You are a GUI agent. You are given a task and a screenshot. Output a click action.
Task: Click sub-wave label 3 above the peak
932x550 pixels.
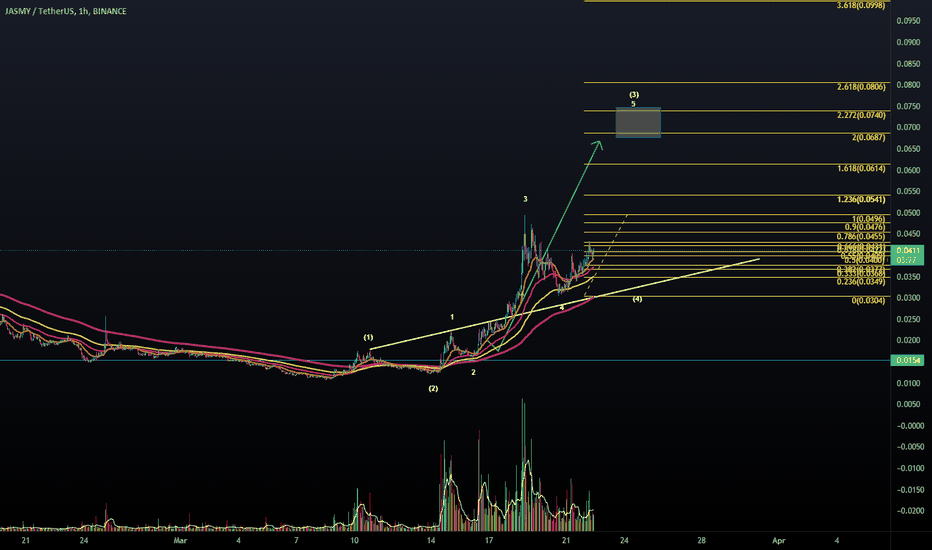(x=525, y=199)
